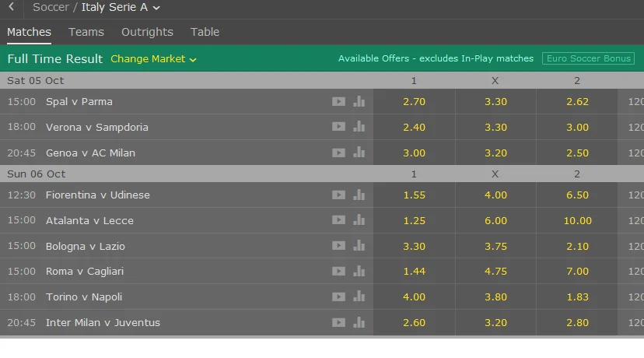Image resolution: width=644 pixels, height=358 pixels.
Task: Click the Euro Soccer Bonus button
Action: tap(589, 58)
